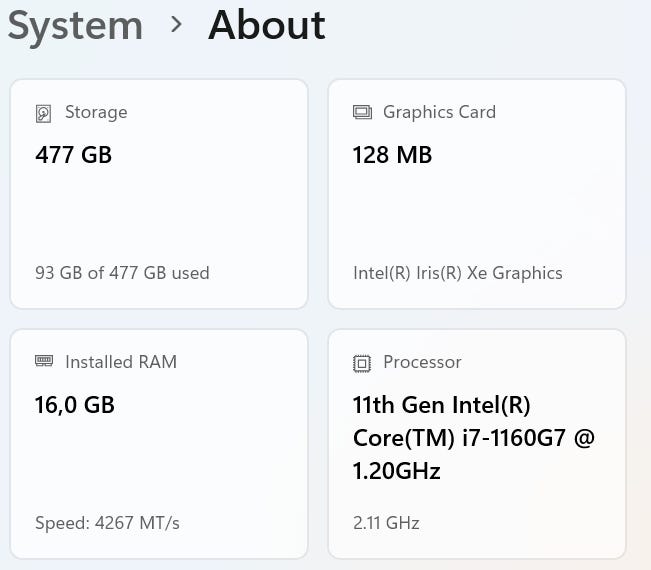Click the 128 MB graphics memory value
Screen dimensions: 651x570
coord(392,155)
